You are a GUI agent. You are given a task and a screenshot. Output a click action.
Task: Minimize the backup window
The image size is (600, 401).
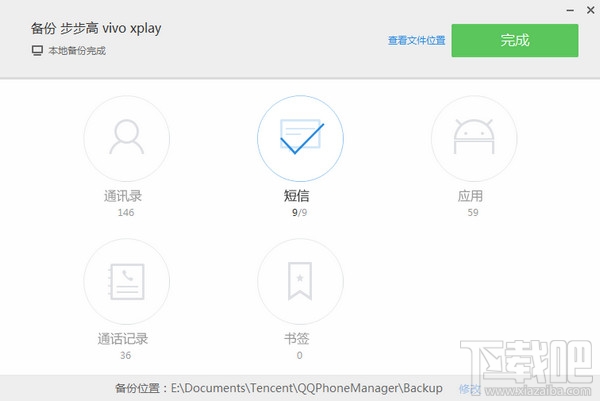(570, 10)
